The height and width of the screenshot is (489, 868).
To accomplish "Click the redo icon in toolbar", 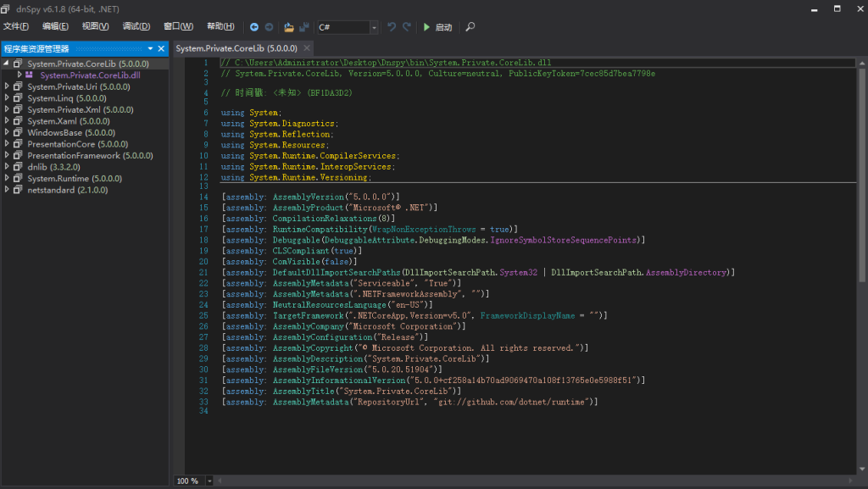I will pos(407,27).
